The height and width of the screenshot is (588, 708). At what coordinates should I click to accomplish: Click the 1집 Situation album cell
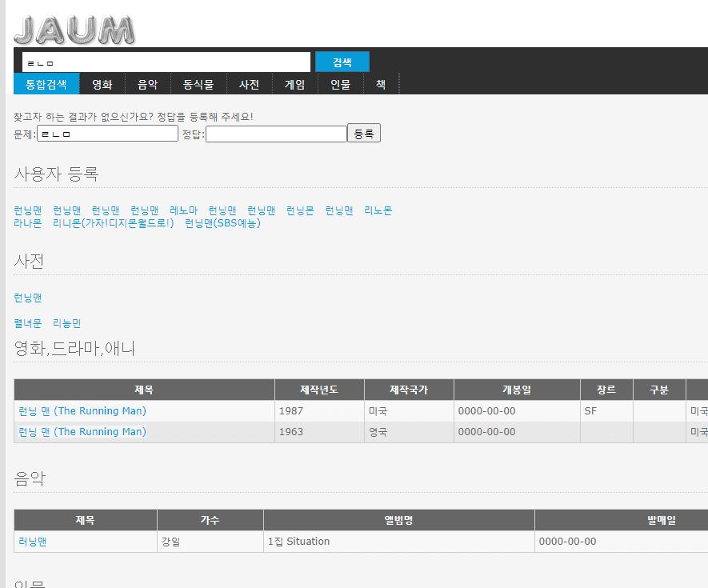[x=399, y=542]
